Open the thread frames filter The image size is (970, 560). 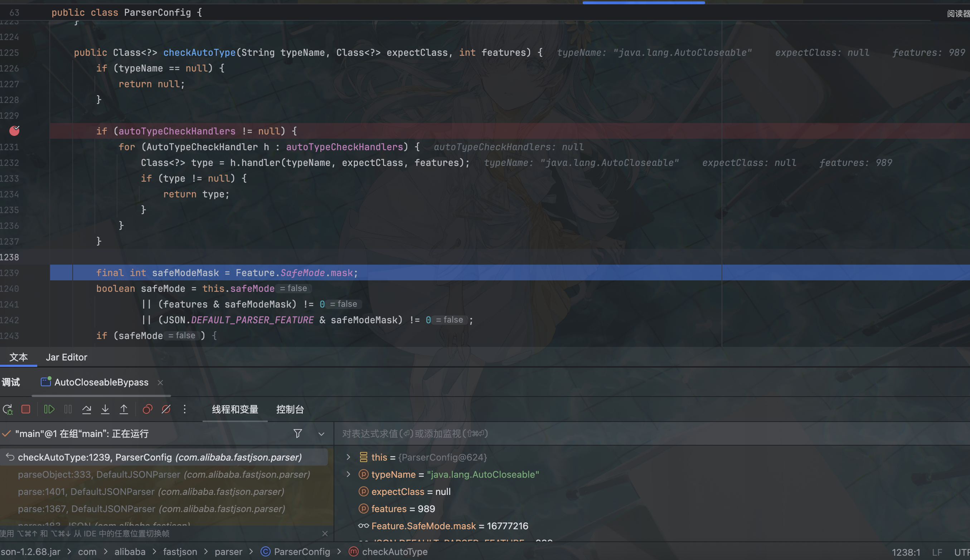pos(297,434)
